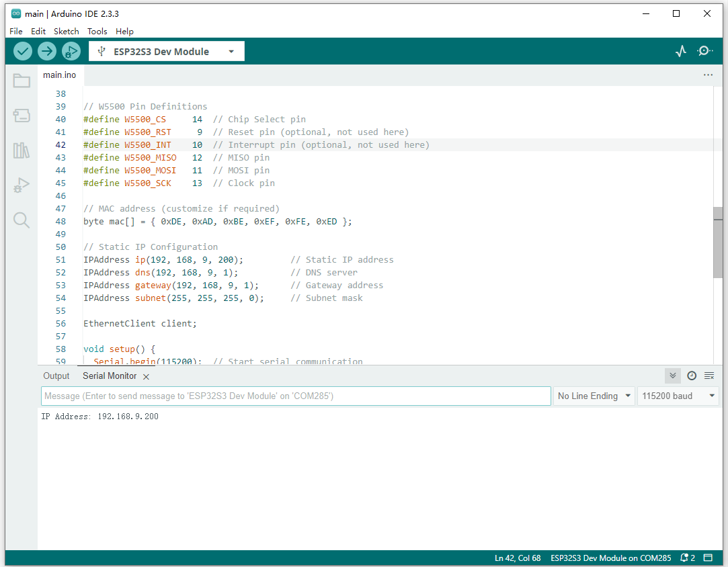Open the Boards Manager sidebar
Image resolution: width=728 pixels, height=567 pixels.
[x=22, y=116]
